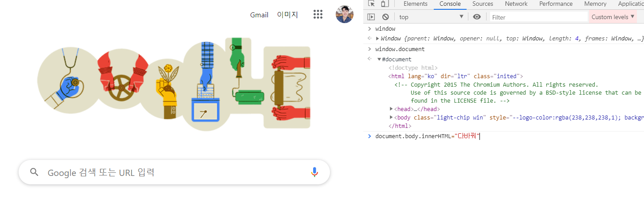Open the Google apps grid icon

tap(318, 14)
